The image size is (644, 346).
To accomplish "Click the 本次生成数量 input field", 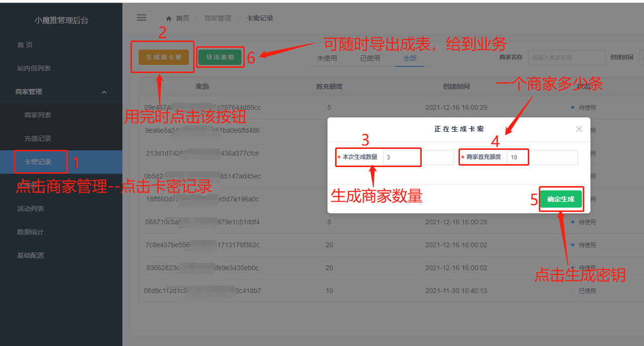I will click(418, 157).
